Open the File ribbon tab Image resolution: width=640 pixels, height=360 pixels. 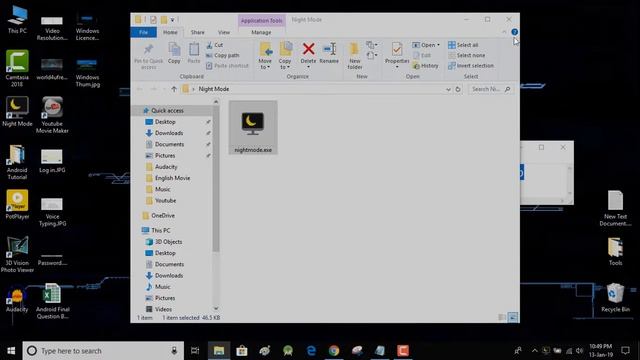click(144, 32)
